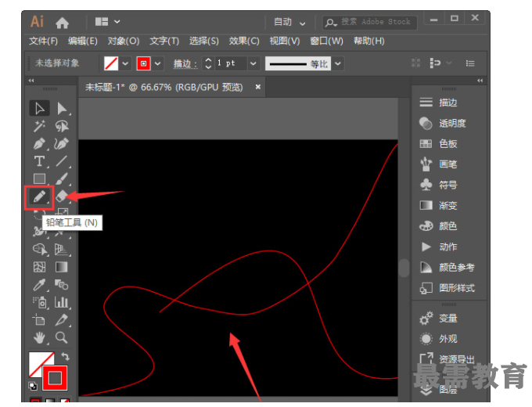The width and height of the screenshot is (532, 407).
Task: Collapse the right panel dock arrows
Action: [480, 81]
